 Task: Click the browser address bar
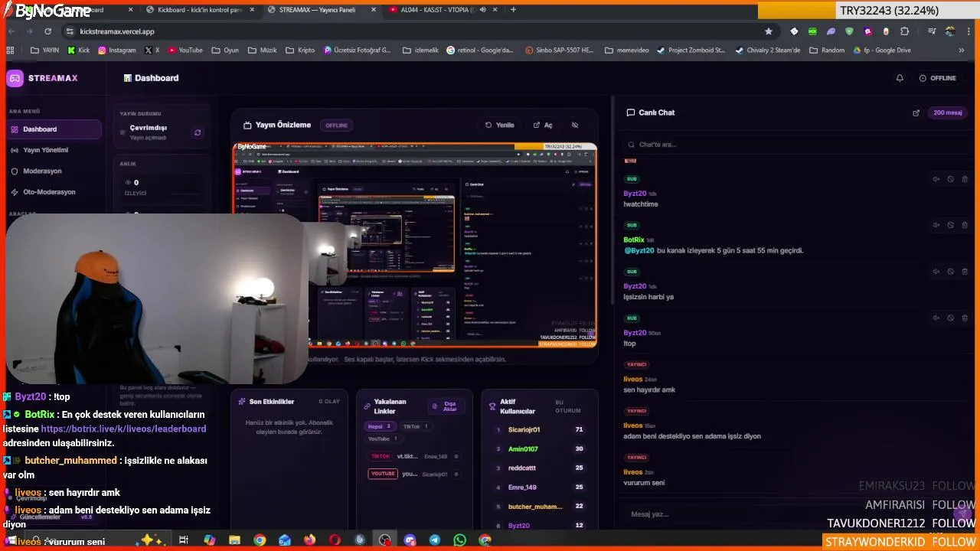tap(413, 31)
